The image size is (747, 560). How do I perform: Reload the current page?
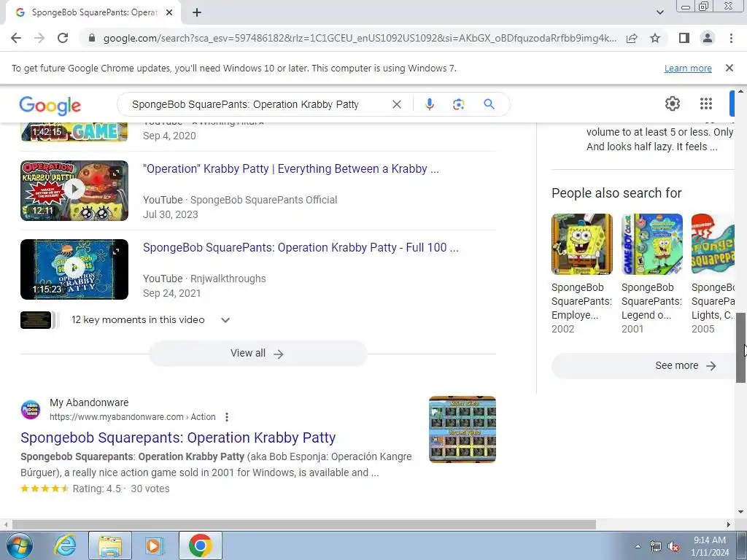click(x=63, y=38)
